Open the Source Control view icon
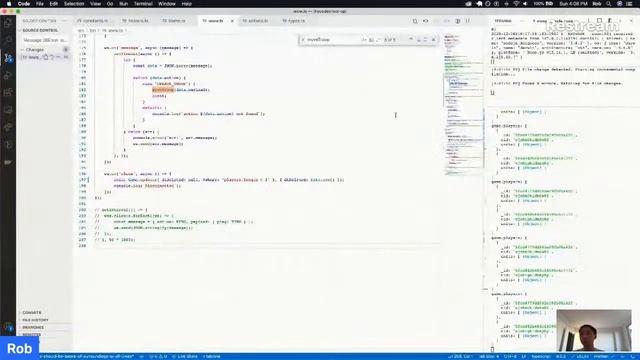This screenshot has width=640, height=360. 8,58
